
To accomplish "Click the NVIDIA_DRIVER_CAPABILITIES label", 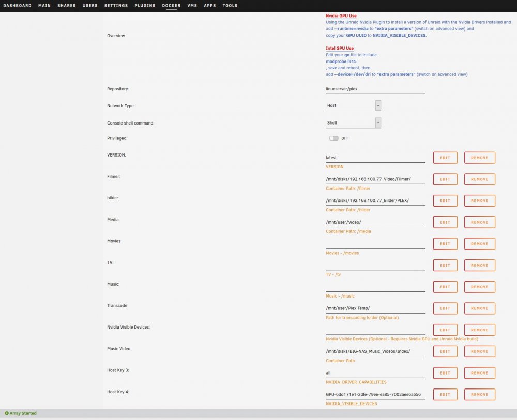I will [356, 382].
